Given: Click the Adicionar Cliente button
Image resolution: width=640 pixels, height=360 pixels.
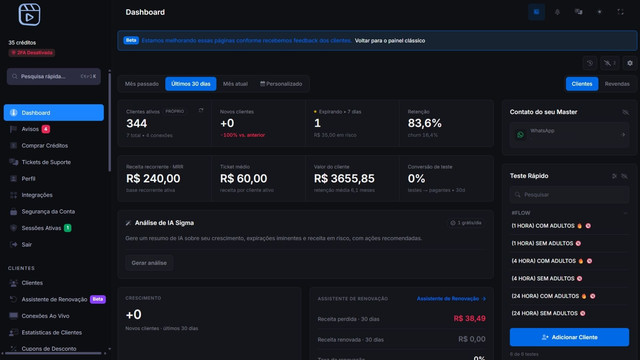Looking at the screenshot, I should coord(569,337).
